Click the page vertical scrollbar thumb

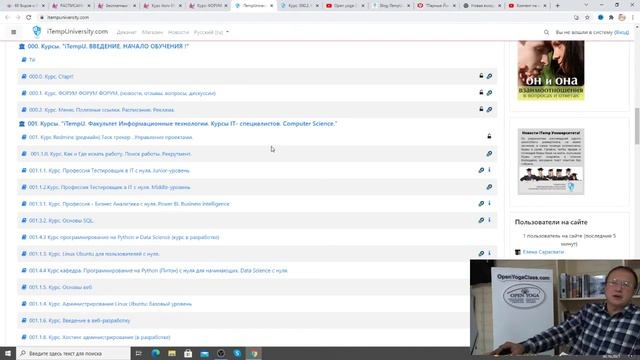tap(637, 126)
